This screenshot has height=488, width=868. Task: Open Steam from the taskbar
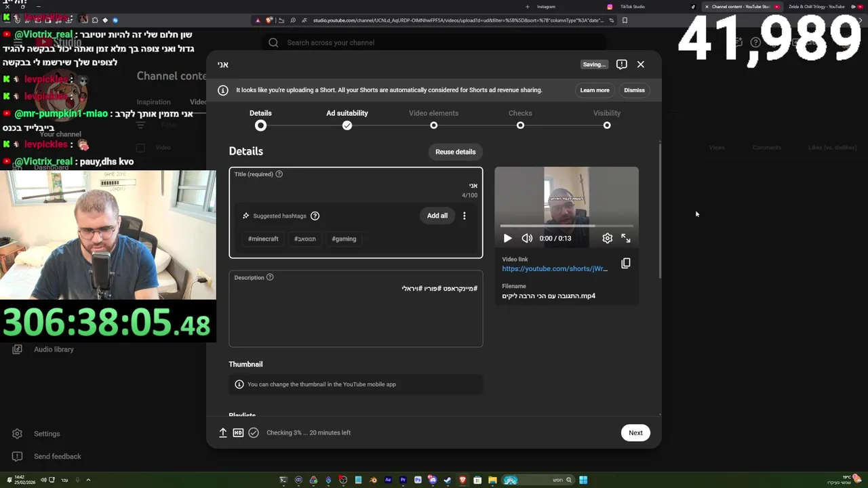pyautogui.click(x=448, y=480)
